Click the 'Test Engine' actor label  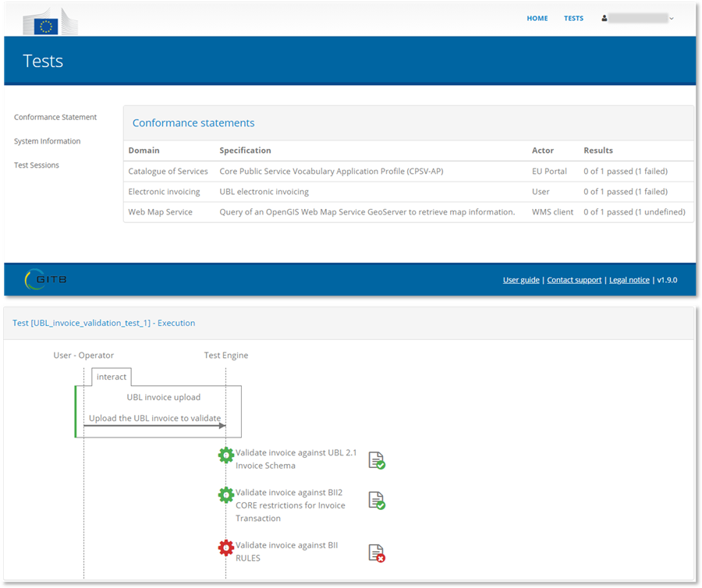pos(226,356)
